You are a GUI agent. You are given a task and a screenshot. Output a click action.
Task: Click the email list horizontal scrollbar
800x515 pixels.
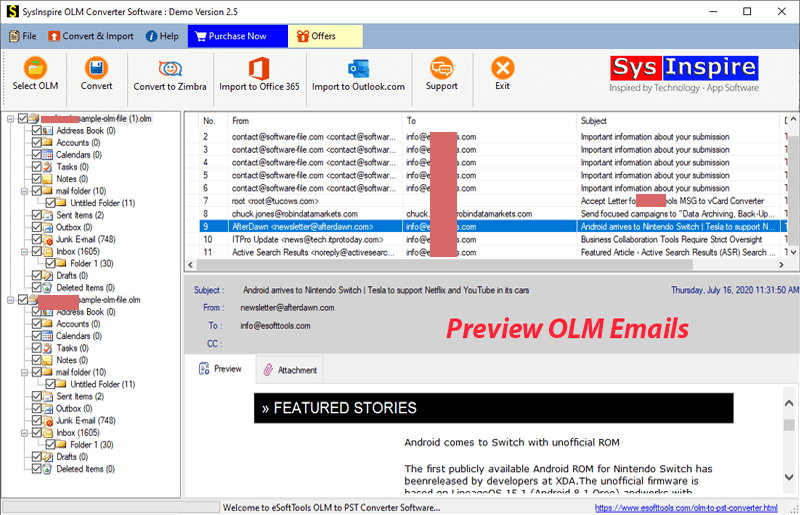[x=444, y=265]
